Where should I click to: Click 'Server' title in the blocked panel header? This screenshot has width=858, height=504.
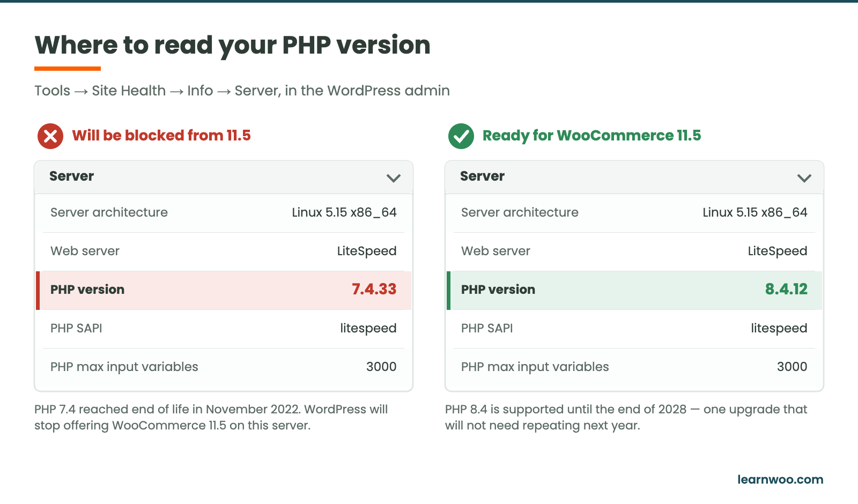(71, 176)
